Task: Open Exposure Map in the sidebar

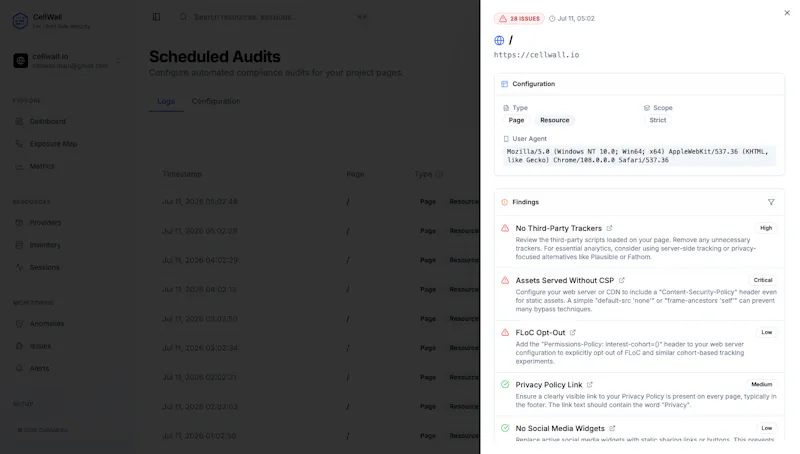Action: (53, 144)
